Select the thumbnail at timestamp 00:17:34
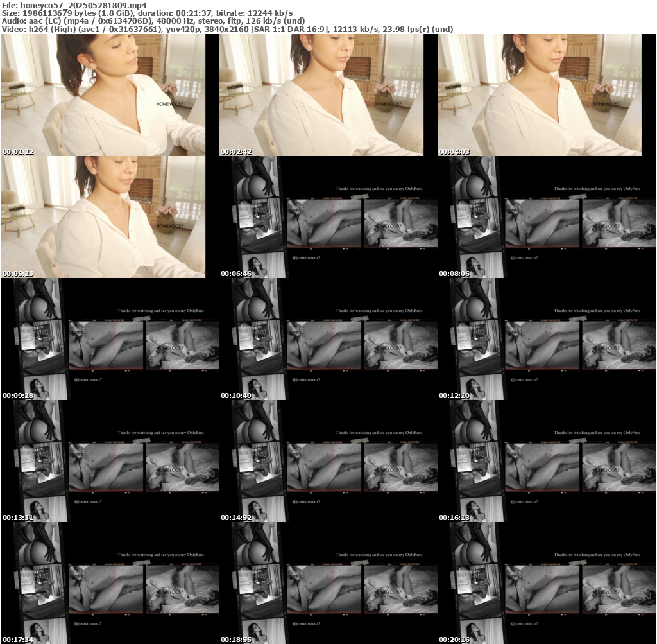Image resolution: width=657 pixels, height=644 pixels. 110,583
